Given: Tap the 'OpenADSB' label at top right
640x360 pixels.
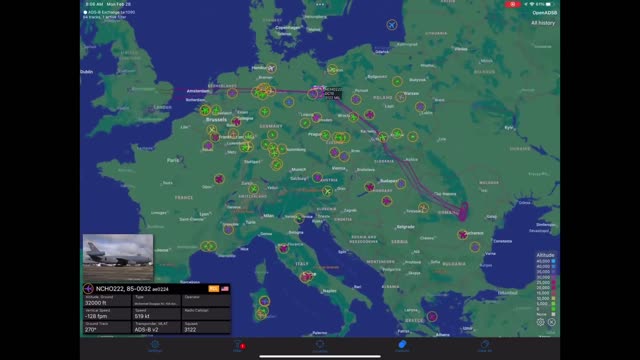Looking at the screenshot, I should coord(544,13).
